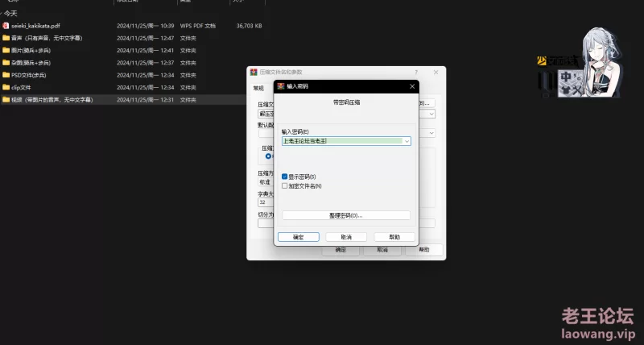The height and width of the screenshot is (345, 644).
Task: Click the ? help icon in 压缩文件名和参数 window
Action: tap(416, 72)
